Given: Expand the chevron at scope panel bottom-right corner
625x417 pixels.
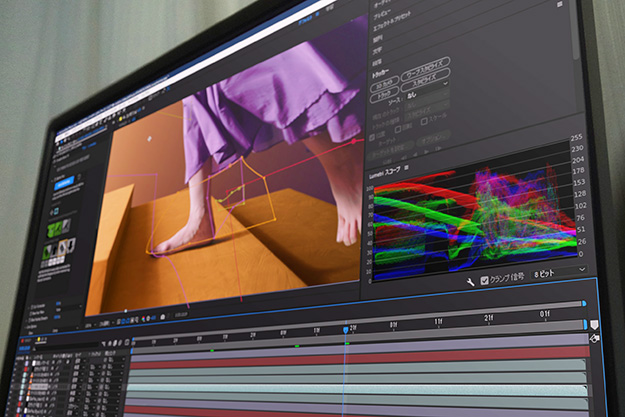Looking at the screenshot, I should click(x=582, y=270).
